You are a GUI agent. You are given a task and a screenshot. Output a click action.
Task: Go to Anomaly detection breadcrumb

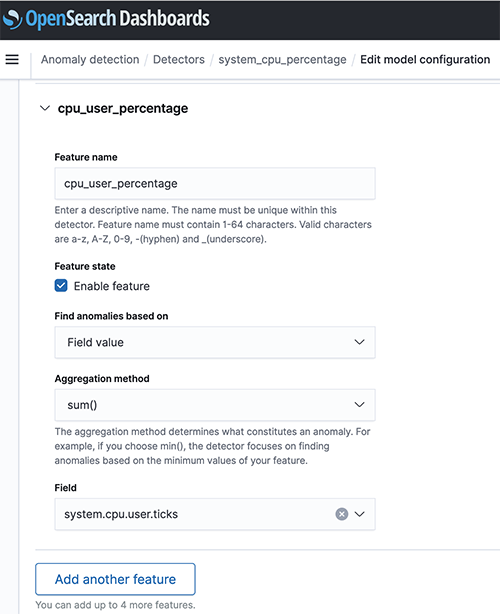tap(90, 60)
